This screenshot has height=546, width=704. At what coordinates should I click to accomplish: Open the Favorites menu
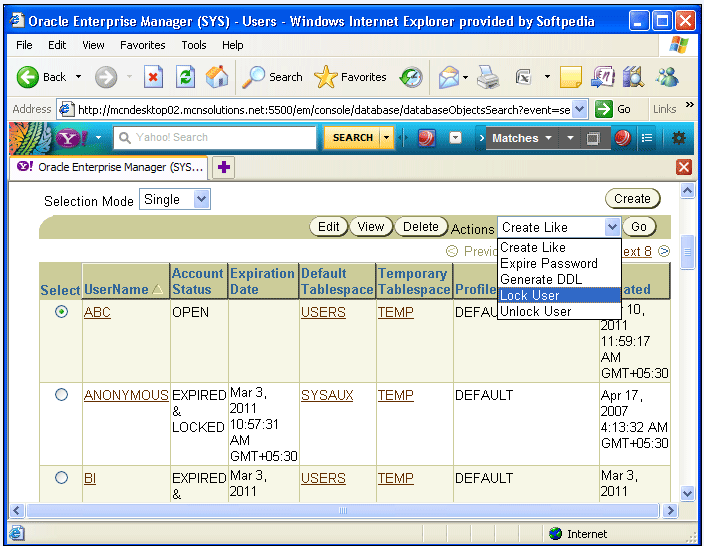[x=142, y=45]
